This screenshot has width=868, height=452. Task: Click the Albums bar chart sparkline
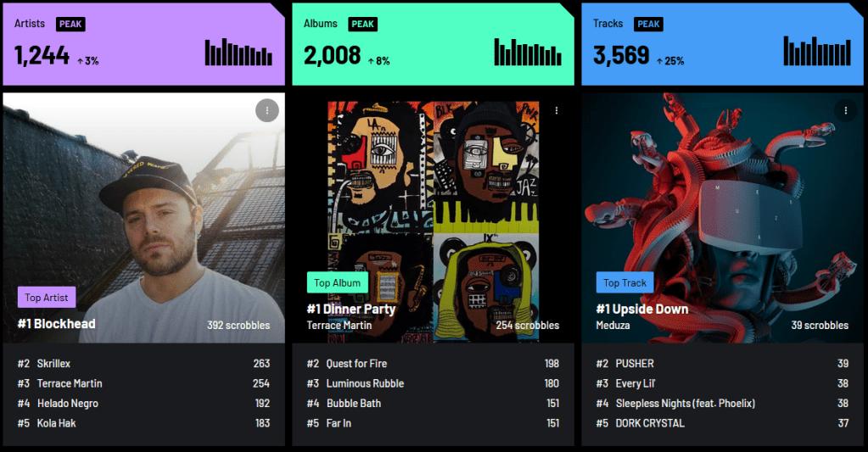[x=528, y=52]
